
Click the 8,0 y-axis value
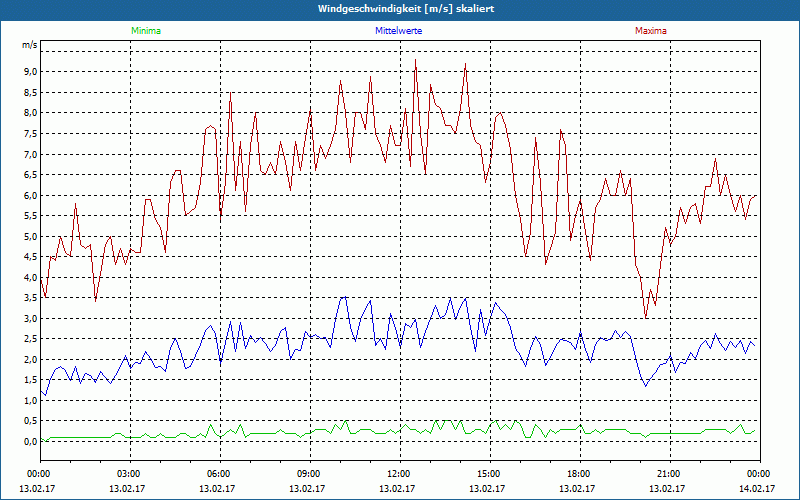[31, 113]
